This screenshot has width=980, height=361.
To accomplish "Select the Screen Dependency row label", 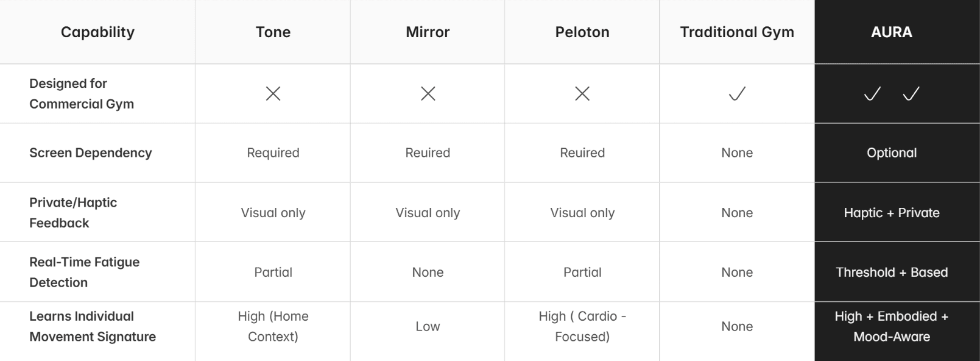I will (x=91, y=153).
